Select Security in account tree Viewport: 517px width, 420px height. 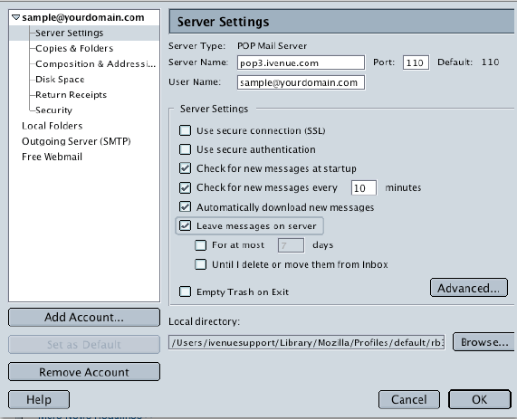53,110
